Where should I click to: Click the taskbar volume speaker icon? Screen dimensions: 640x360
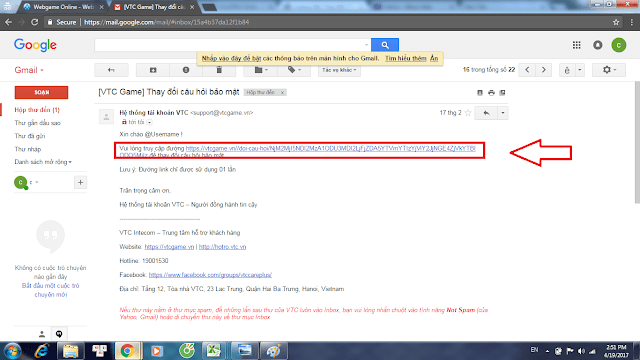[582, 351]
